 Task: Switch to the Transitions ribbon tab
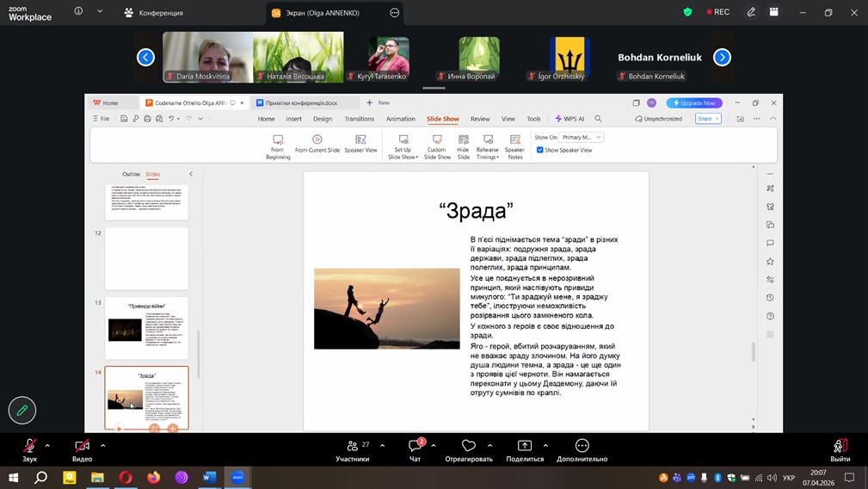(x=359, y=119)
